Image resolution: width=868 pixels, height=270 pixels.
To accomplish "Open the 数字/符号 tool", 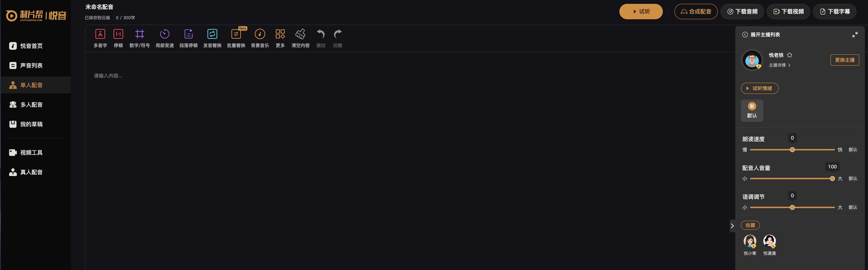I will tap(140, 38).
